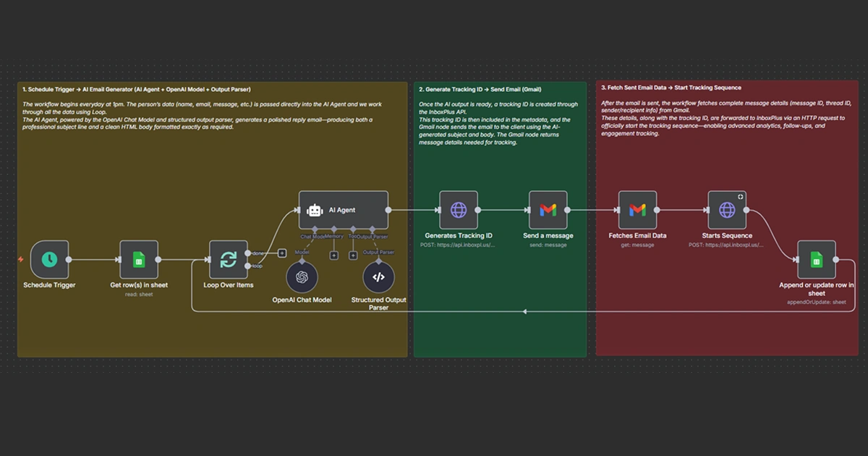
Task: Click the Gmail icon on Send a message
Action: click(x=548, y=210)
